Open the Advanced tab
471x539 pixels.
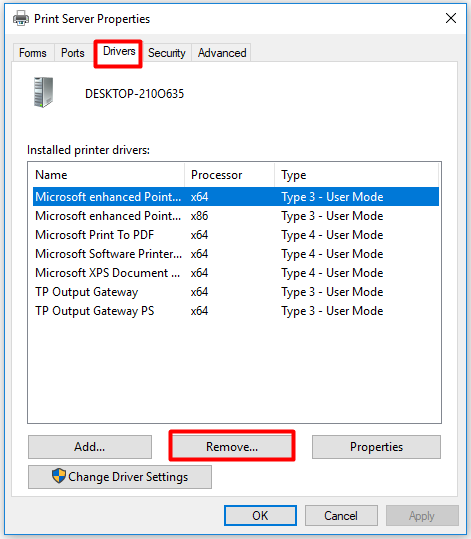coord(222,53)
